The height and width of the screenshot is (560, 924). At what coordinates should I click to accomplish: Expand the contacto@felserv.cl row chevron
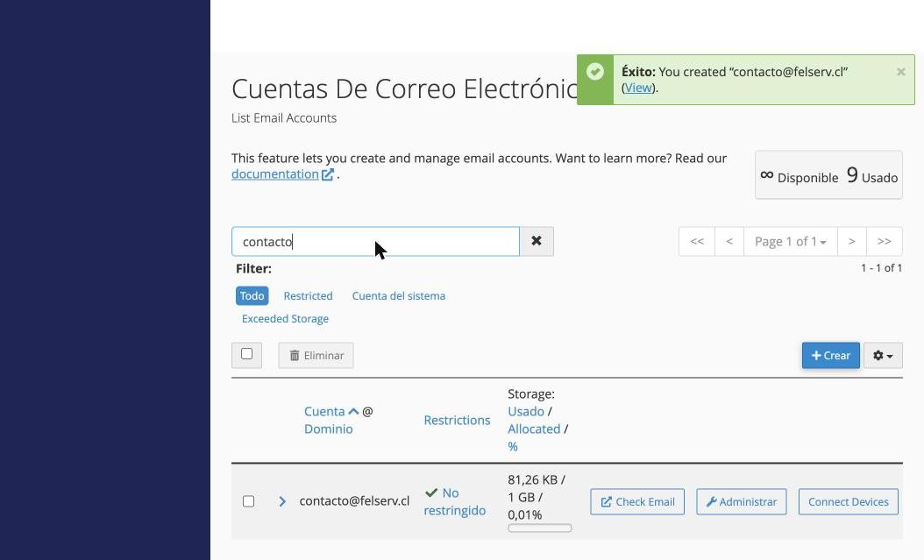point(282,501)
